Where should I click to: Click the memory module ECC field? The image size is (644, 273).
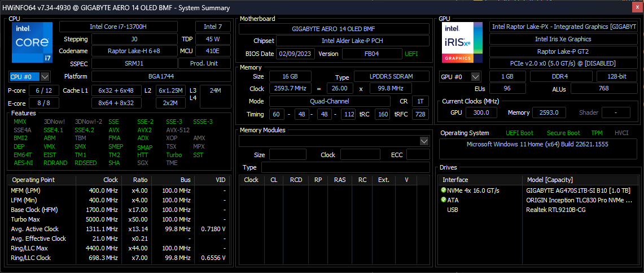click(418, 155)
